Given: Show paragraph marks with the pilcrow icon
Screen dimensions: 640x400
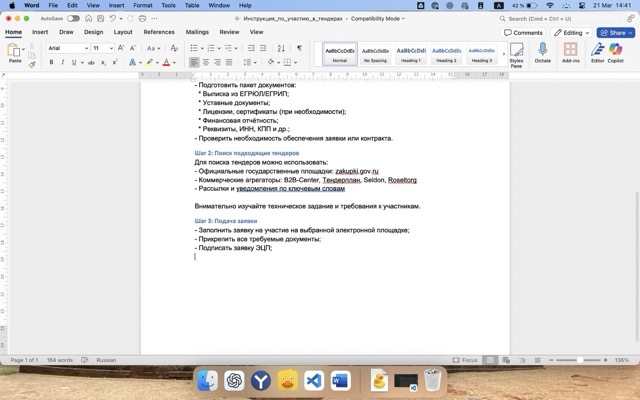Looking at the screenshot, I should coord(299,48).
